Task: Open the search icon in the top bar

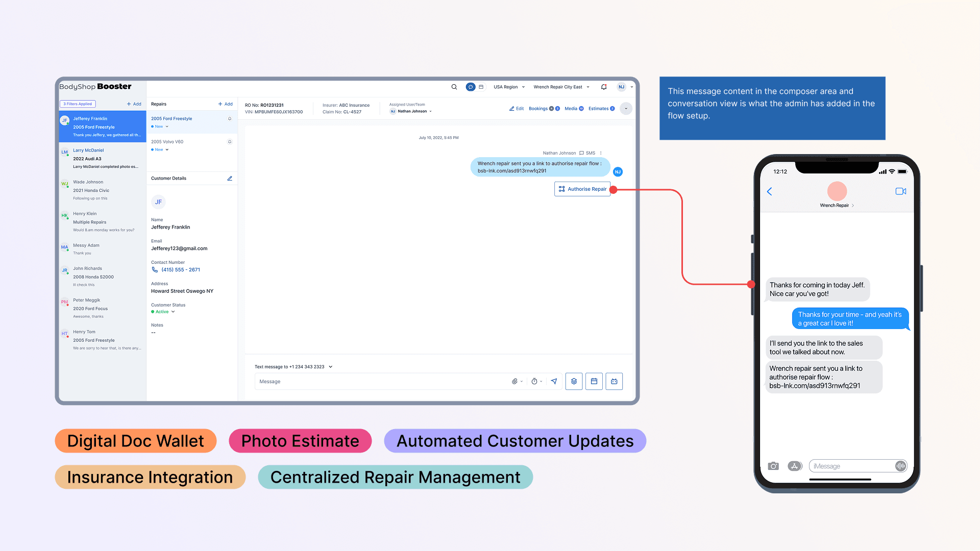Action: tap(454, 87)
